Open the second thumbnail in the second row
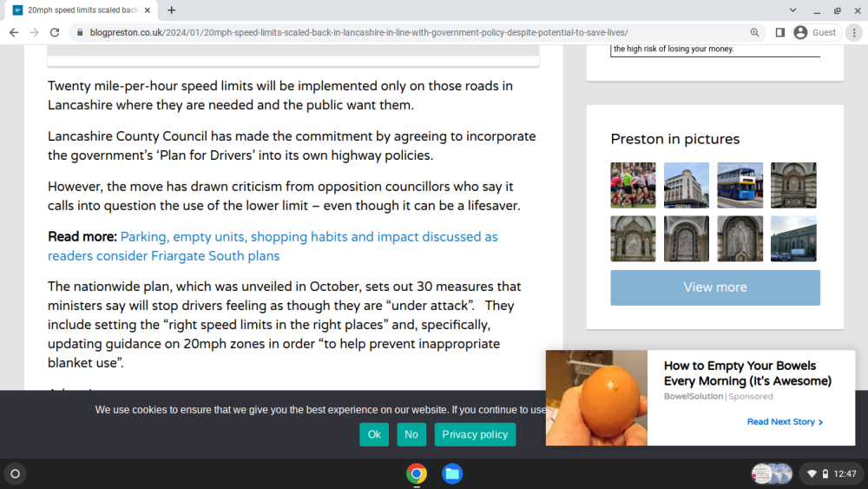Viewport: 868px width, 489px height. click(687, 239)
